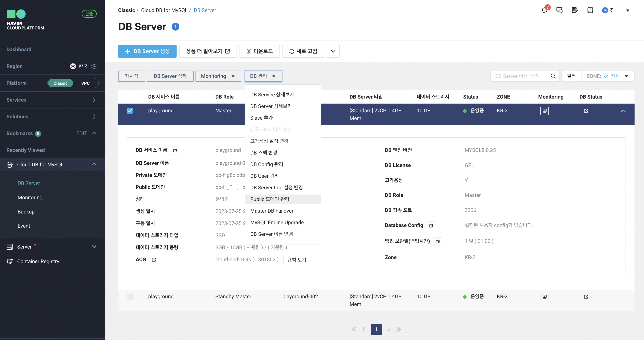Open the notifications bell icon

pos(544,10)
